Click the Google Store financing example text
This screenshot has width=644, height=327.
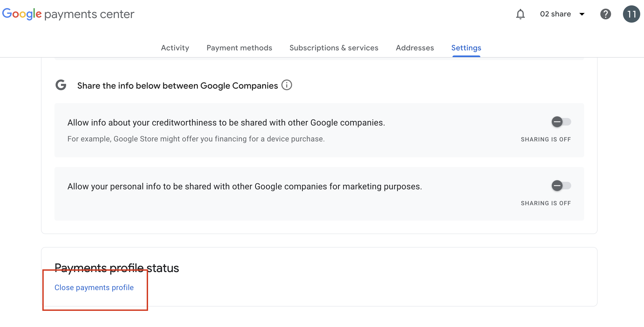point(196,139)
